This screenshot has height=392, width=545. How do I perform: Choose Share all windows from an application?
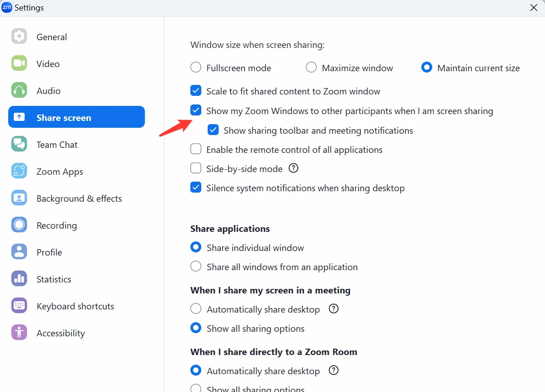pos(196,266)
